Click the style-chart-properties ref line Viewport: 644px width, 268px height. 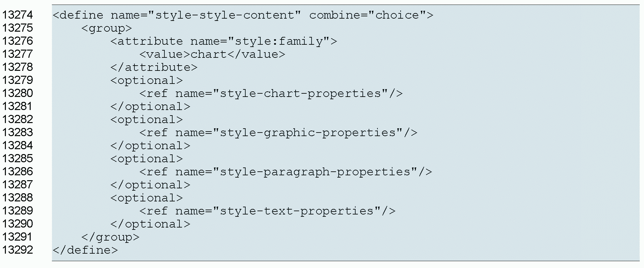tap(271, 93)
